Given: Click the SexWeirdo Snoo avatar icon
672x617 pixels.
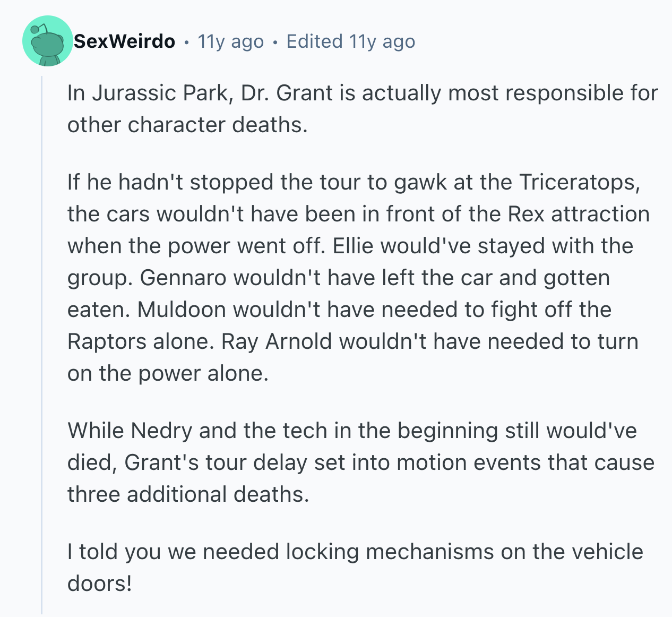Looking at the screenshot, I should coord(47,41).
